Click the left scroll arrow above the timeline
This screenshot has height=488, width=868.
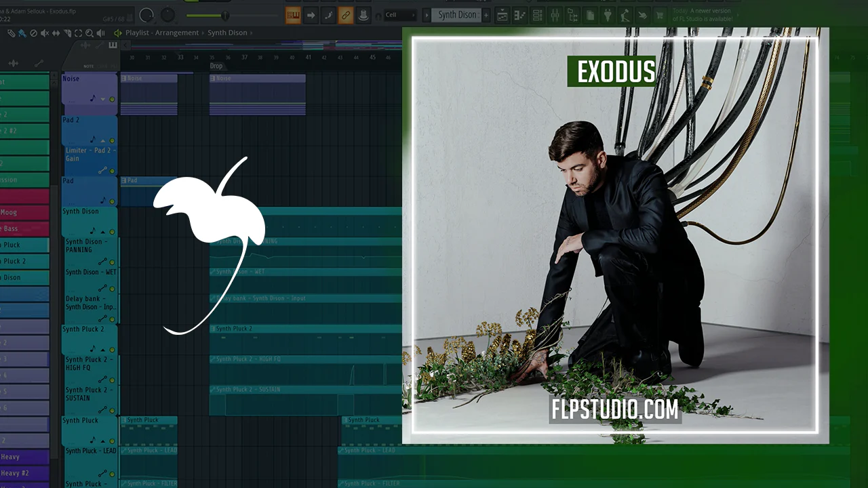click(125, 45)
